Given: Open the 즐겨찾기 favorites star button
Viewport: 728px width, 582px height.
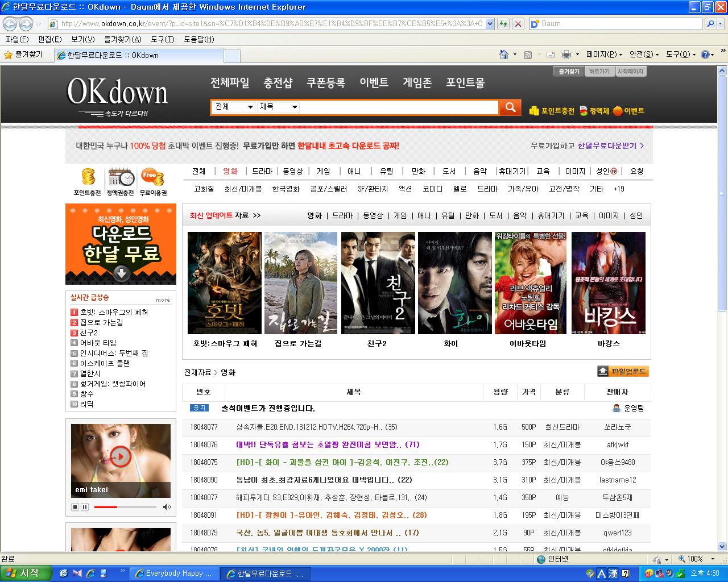Looking at the screenshot, I should [23, 55].
